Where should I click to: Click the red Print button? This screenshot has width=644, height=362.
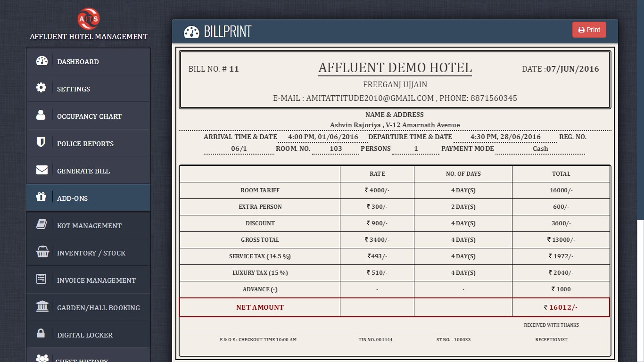point(589,30)
